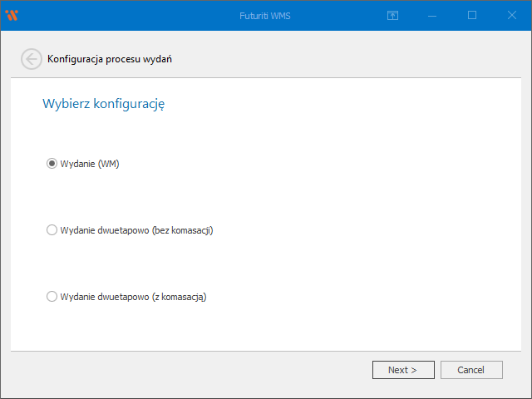
Task: Close the Futuriti WMS window
Action: pyautogui.click(x=511, y=15)
